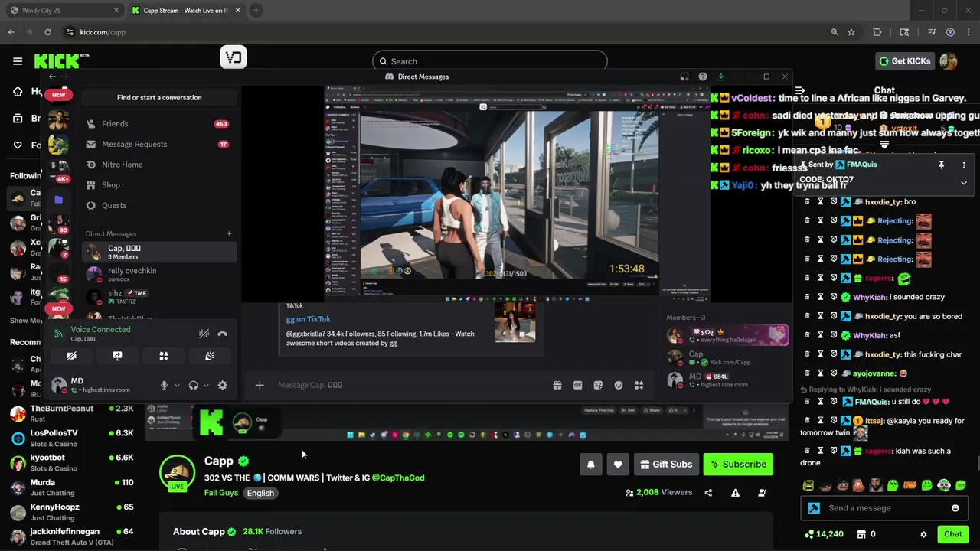
Task: Open LosPollosTV recommended channel
Action: (72, 438)
